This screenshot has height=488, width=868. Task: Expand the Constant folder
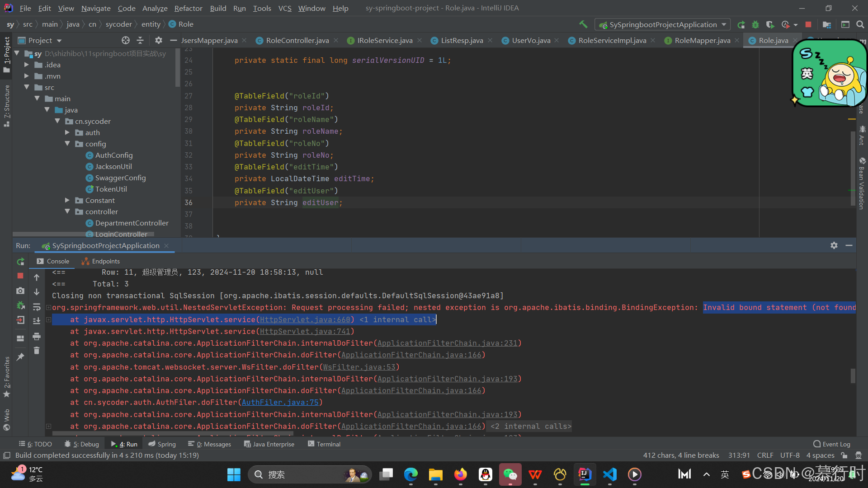tap(68, 200)
